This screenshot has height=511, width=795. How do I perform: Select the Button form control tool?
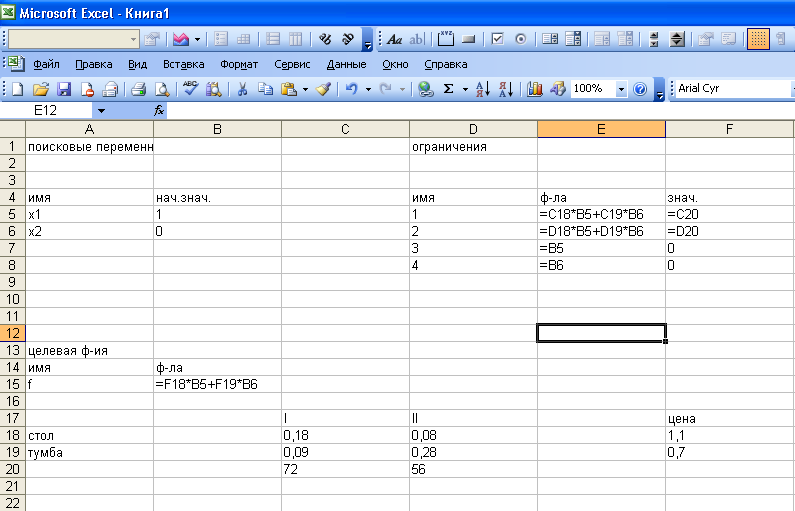click(469, 39)
